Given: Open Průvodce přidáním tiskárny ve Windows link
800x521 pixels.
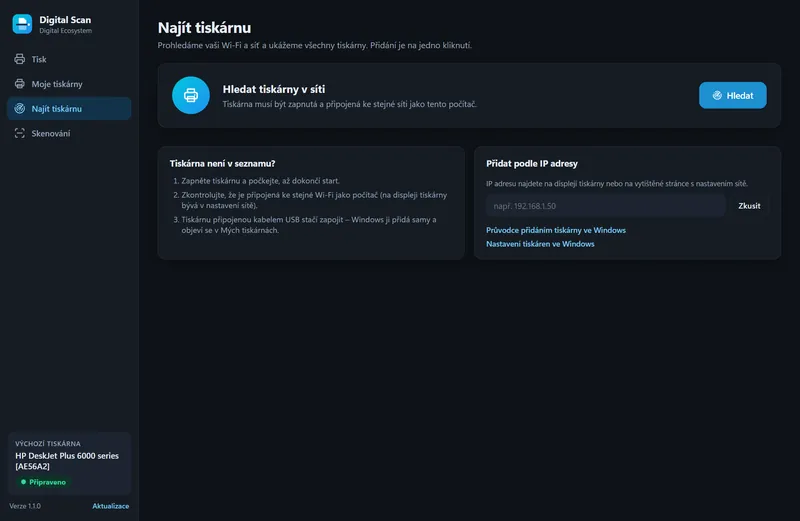Looking at the screenshot, I should coord(556,230).
